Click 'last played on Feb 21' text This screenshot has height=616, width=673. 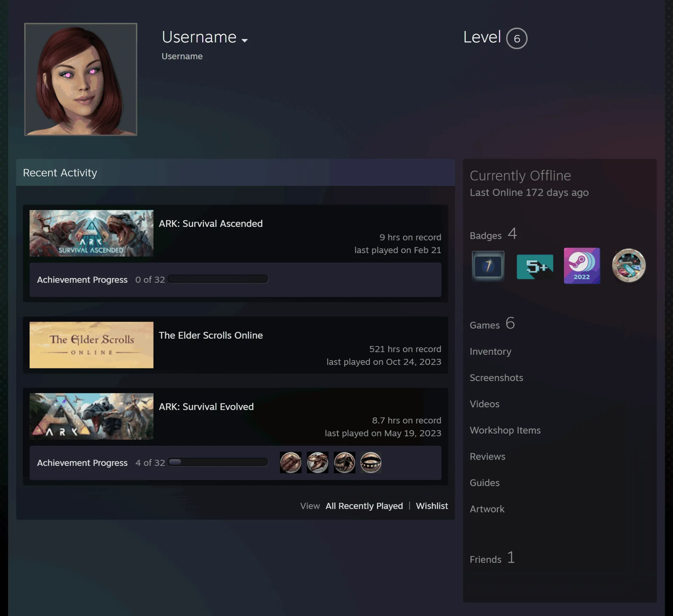click(397, 250)
